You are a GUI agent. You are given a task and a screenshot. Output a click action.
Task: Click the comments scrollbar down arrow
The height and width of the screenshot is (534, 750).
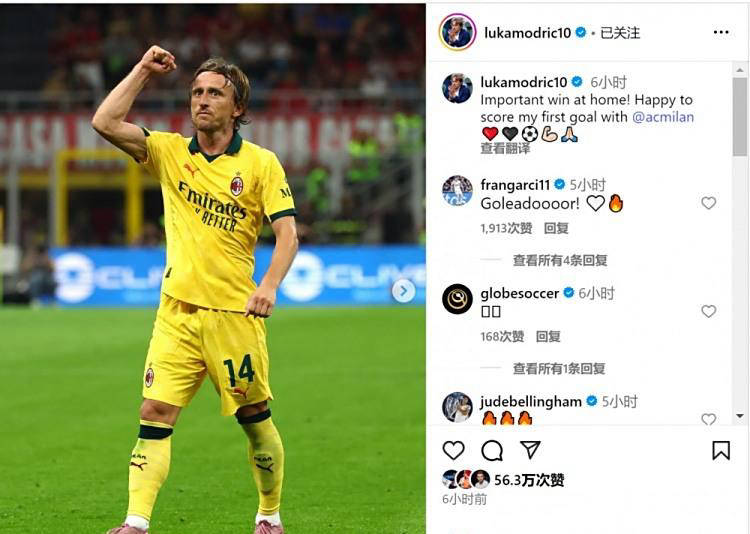[739, 416]
